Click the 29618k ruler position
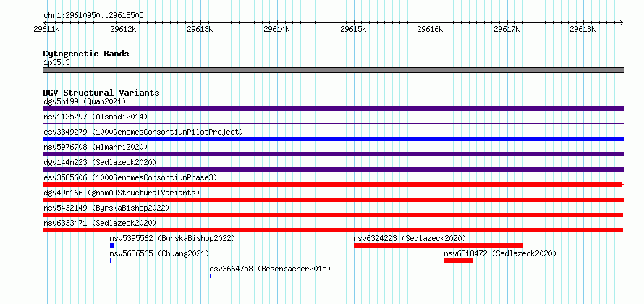 pyautogui.click(x=584, y=29)
